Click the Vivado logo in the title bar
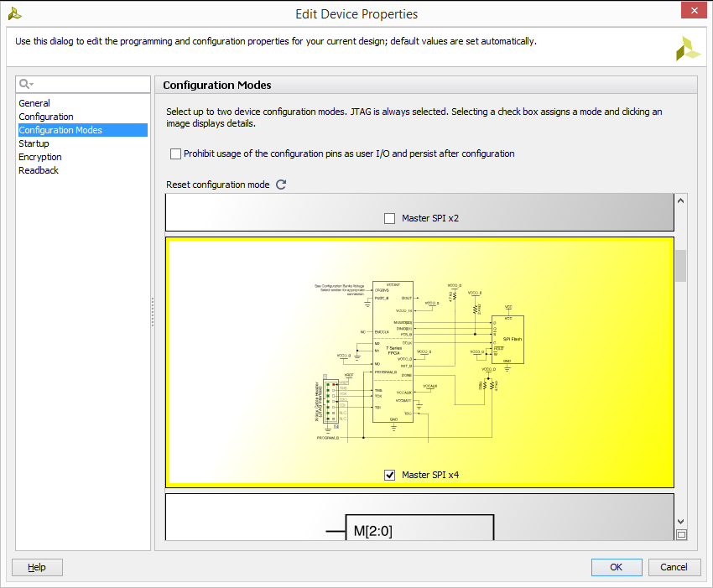 click(14, 13)
